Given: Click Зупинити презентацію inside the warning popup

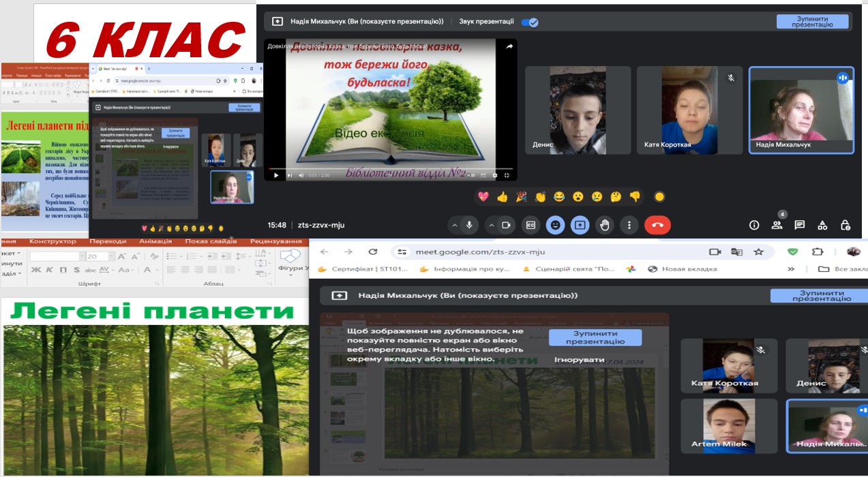Looking at the screenshot, I should 595,338.
